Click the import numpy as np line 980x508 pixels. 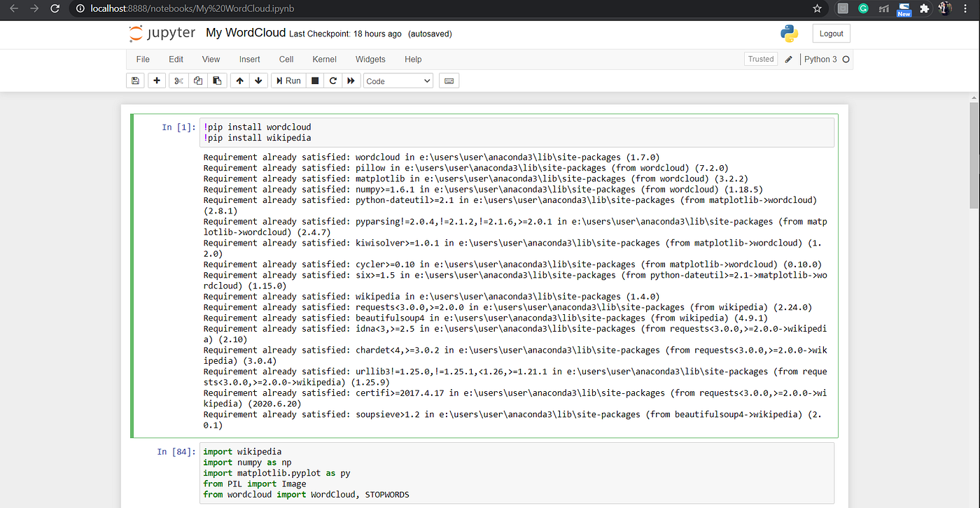click(247, 463)
